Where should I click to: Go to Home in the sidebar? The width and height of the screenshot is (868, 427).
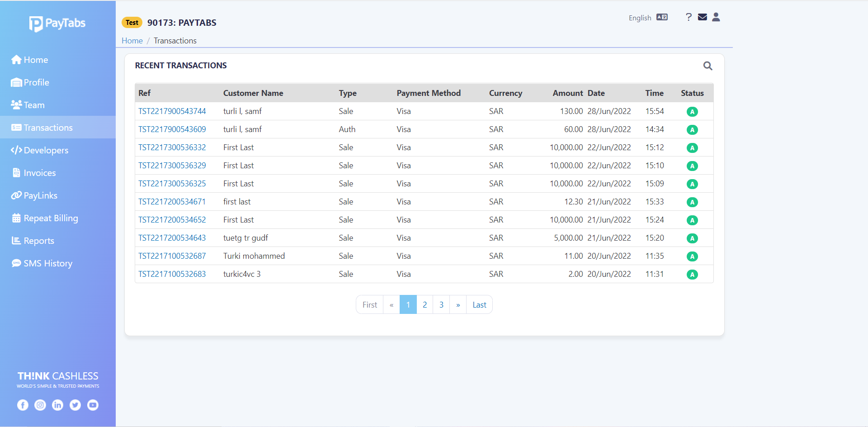58,60
